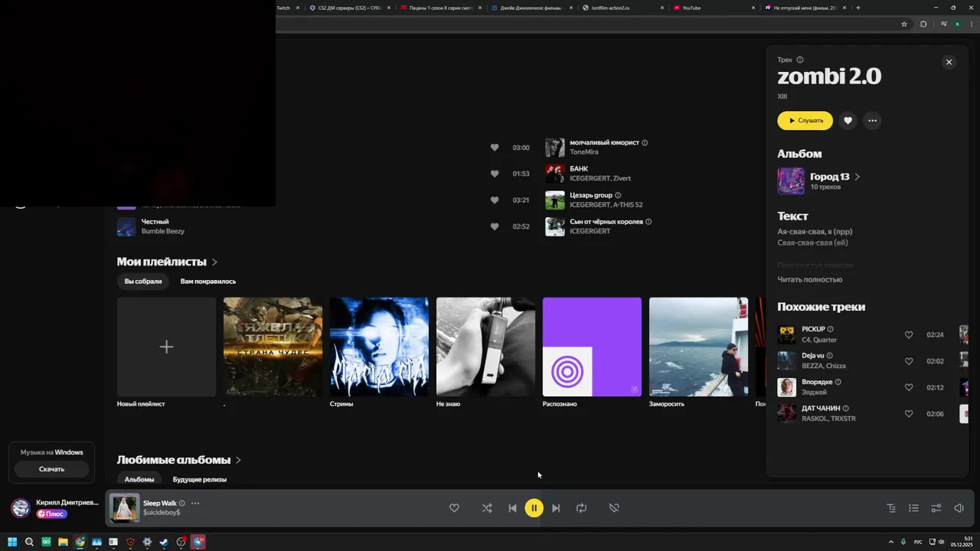Image resolution: width=980 pixels, height=551 pixels.
Task: Open the ToneMira artist link
Action: [x=584, y=152]
